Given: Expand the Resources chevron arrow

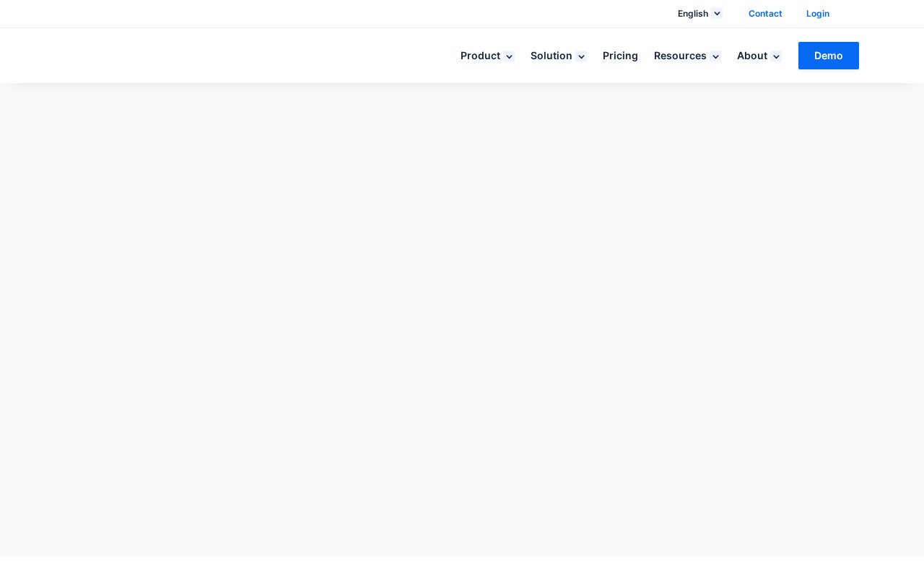Looking at the screenshot, I should [x=715, y=56].
